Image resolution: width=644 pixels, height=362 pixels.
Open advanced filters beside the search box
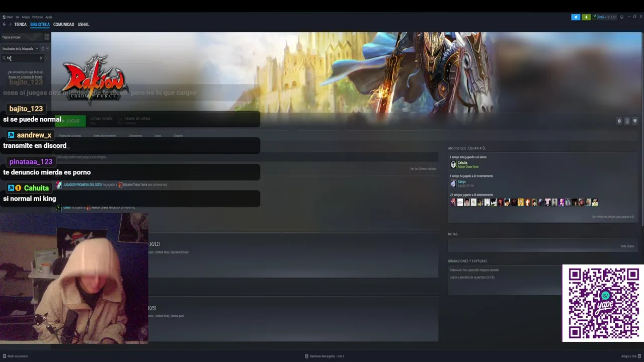(48, 58)
